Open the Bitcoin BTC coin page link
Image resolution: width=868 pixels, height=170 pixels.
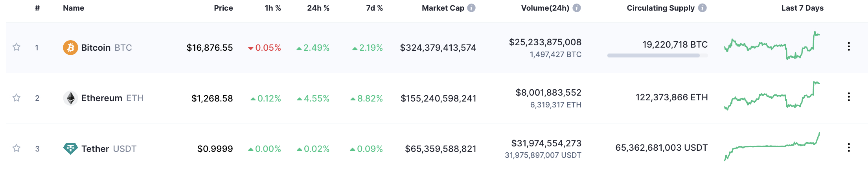pos(107,48)
